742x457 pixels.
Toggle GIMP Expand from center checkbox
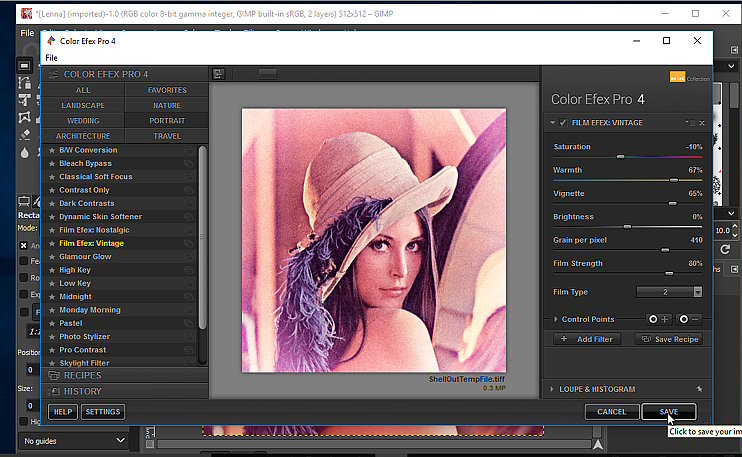(24, 294)
